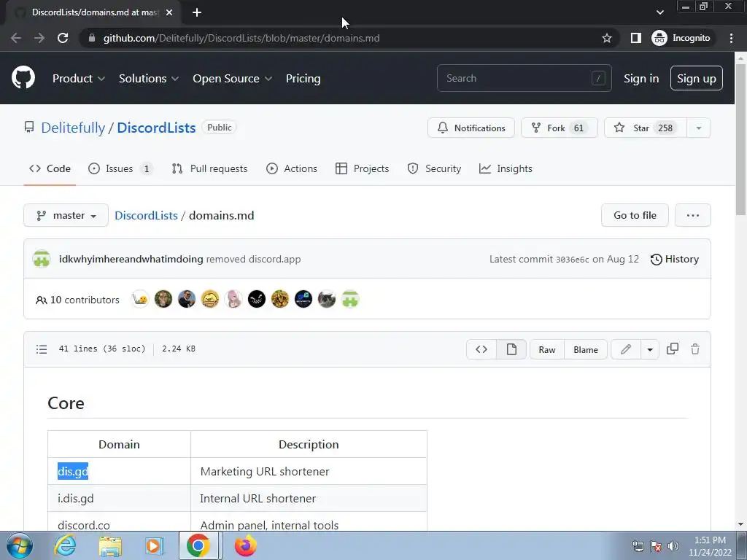Screen dimensions: 747x560
Task: Open the Pricing page
Action: pyautogui.click(x=303, y=79)
